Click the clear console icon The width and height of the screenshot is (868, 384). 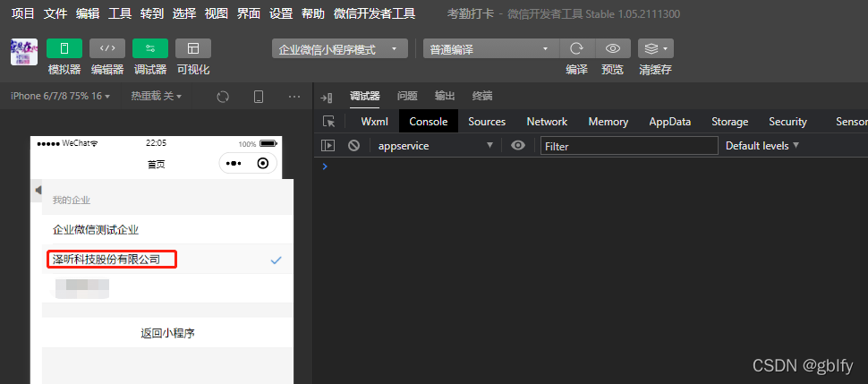coord(353,146)
